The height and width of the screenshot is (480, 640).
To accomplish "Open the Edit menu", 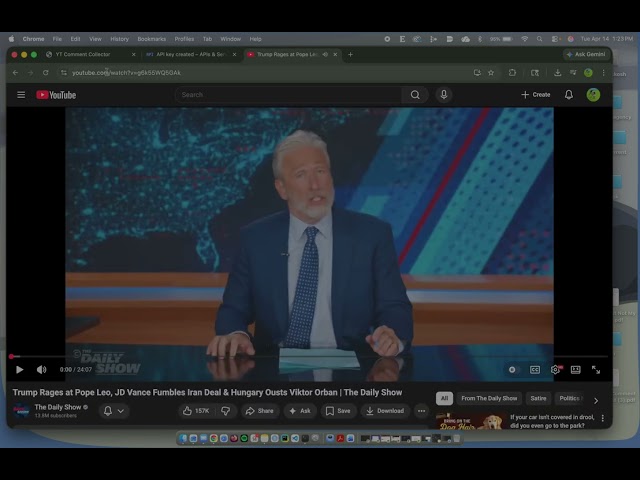I will [x=75, y=39].
